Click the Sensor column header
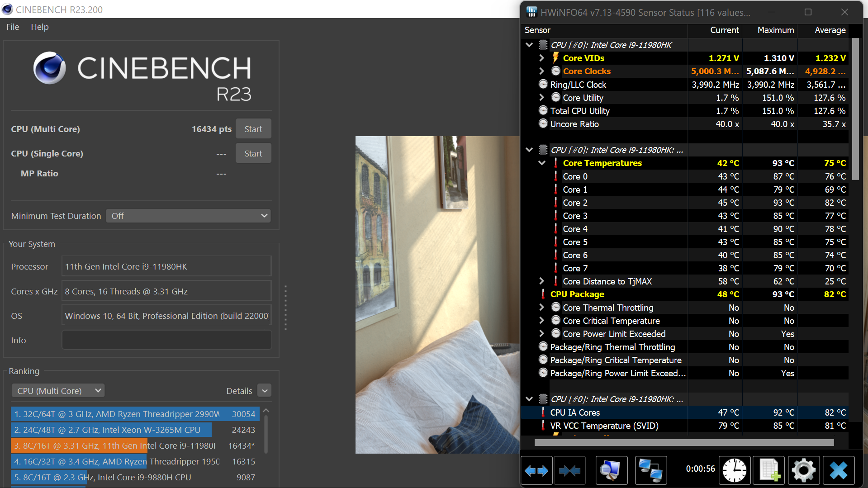Image resolution: width=868 pixels, height=488 pixels. point(537,30)
